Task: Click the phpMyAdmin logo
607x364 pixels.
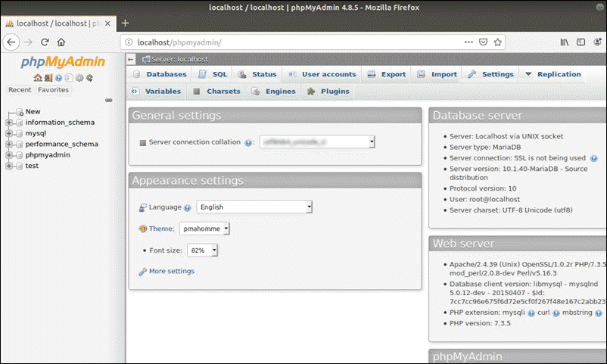Action: (x=63, y=61)
